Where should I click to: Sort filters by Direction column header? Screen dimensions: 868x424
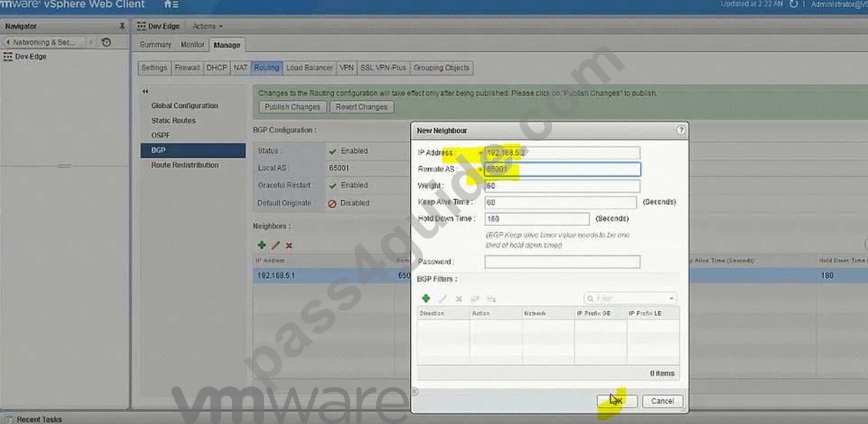tap(443, 314)
